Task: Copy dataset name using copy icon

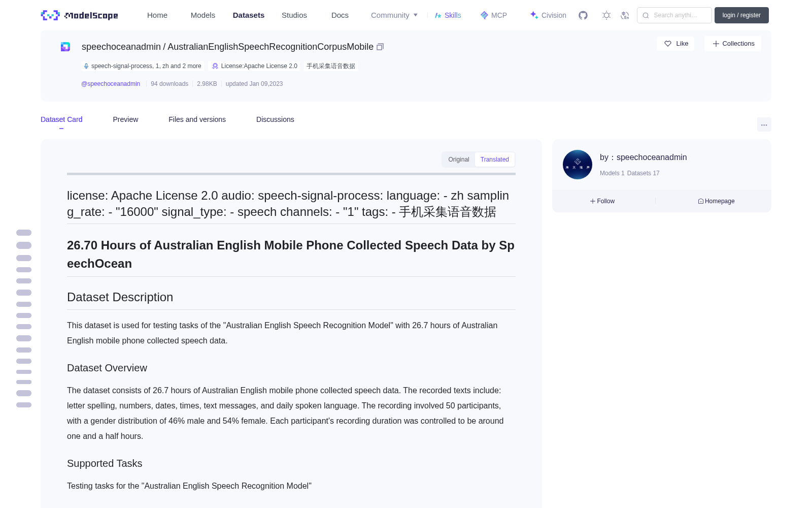Action: point(380,47)
